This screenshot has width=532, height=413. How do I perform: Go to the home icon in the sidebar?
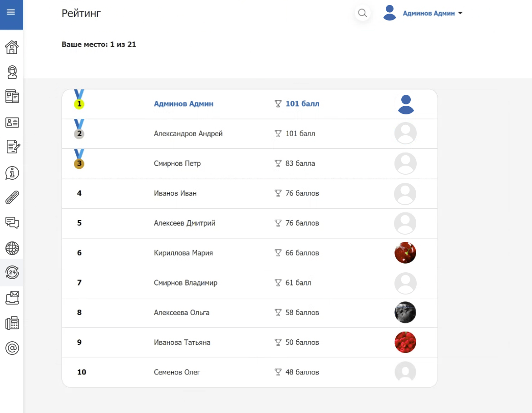12,47
